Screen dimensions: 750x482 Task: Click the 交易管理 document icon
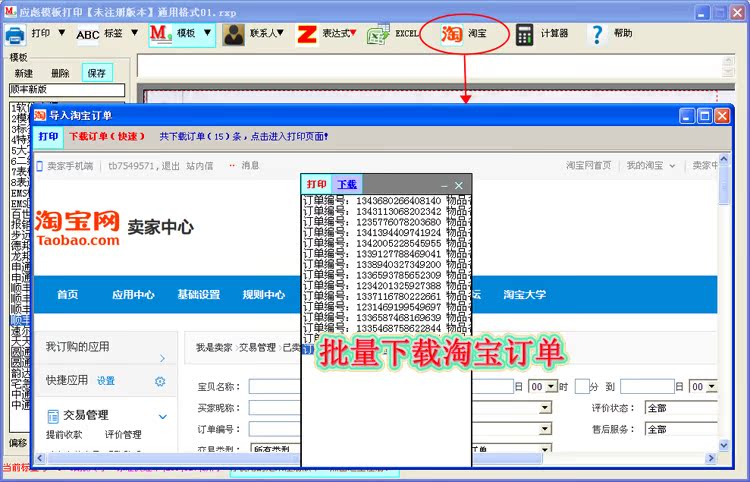(x=53, y=416)
